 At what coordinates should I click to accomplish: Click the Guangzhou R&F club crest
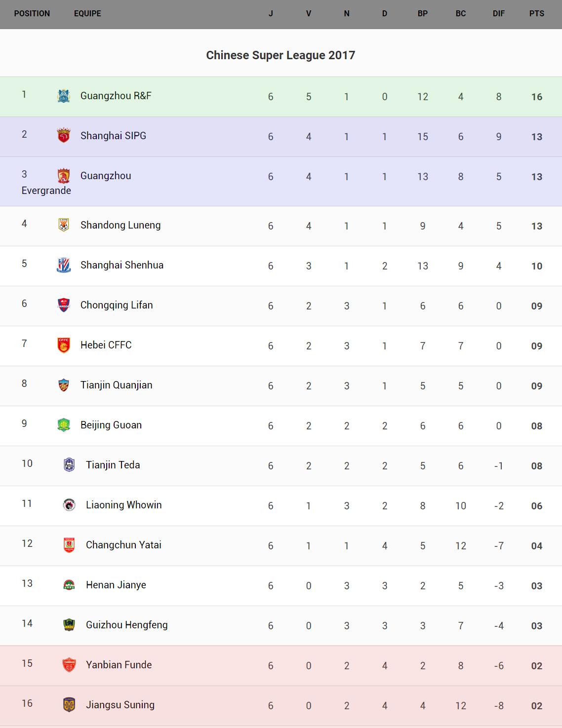click(x=64, y=96)
